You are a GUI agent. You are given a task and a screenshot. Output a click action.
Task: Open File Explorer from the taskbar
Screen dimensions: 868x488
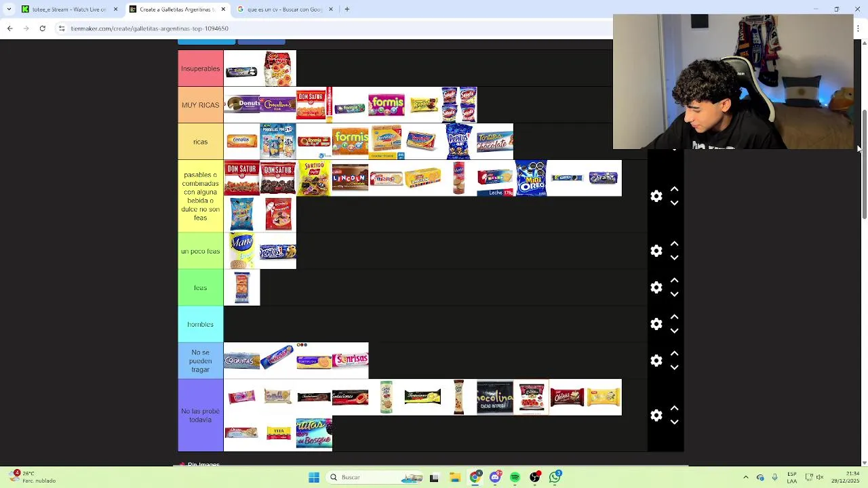click(x=454, y=477)
